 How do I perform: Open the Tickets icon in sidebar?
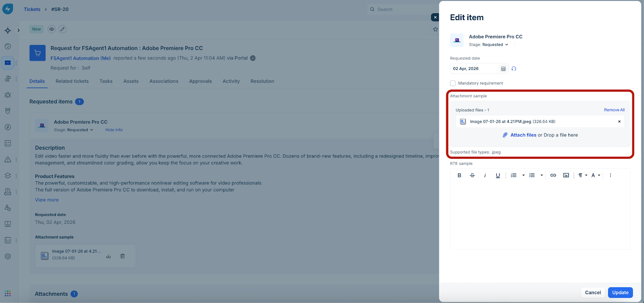pos(8,63)
